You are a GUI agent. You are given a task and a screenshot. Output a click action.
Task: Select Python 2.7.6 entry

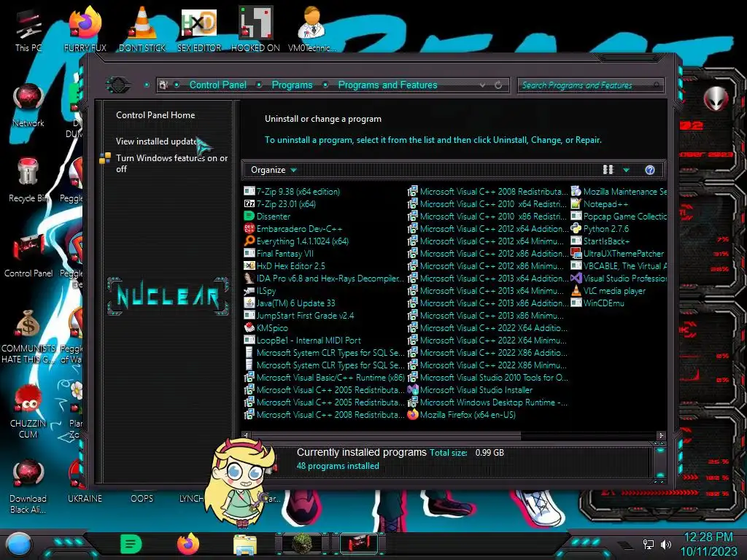(600, 228)
